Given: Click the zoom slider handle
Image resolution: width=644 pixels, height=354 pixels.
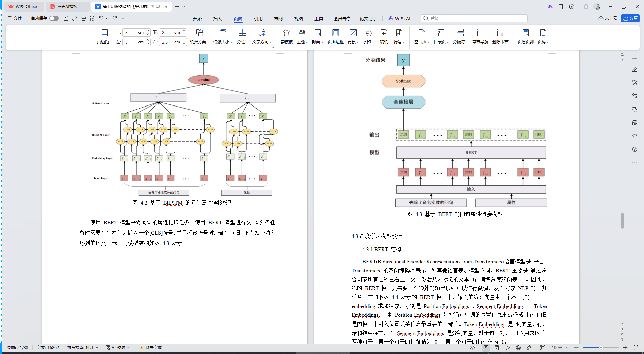Looking at the screenshot, I should tap(601, 348).
